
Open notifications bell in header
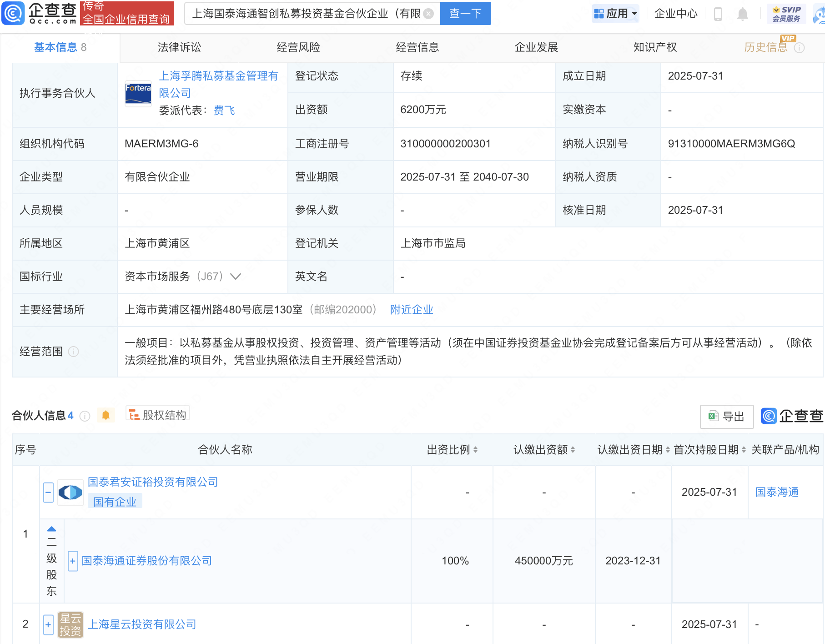point(743,14)
